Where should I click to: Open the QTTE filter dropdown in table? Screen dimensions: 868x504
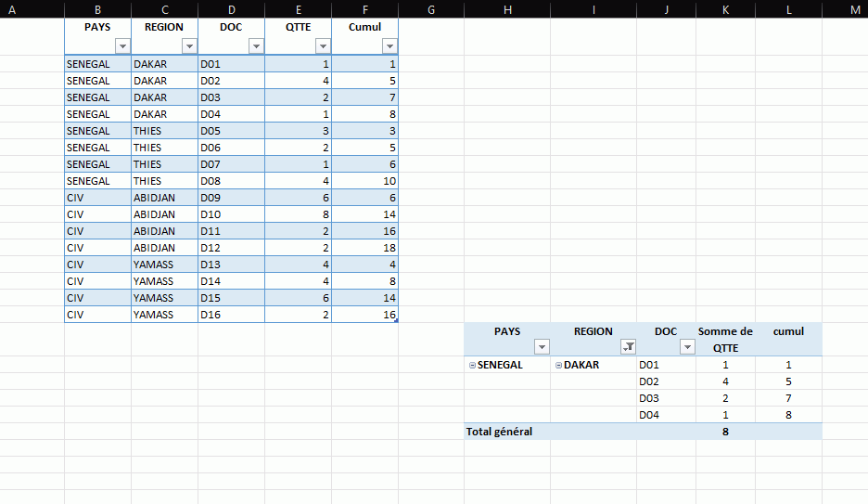coord(324,46)
